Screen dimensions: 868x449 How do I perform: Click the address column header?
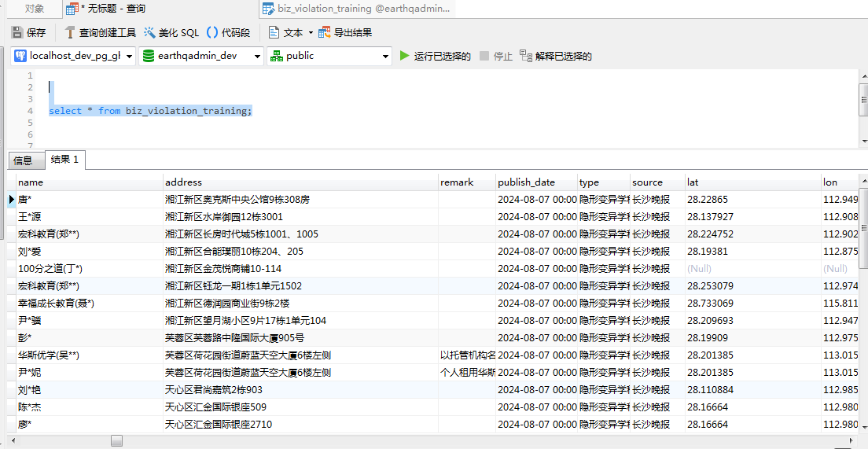(x=301, y=182)
